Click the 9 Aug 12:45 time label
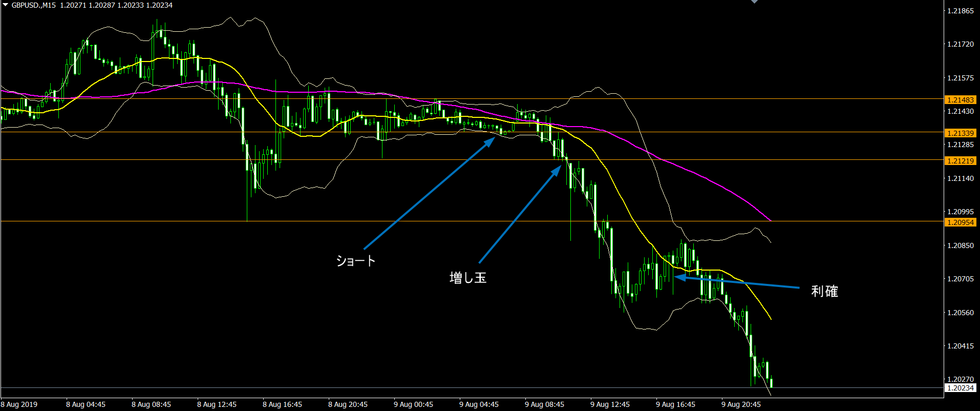 click(x=610, y=405)
